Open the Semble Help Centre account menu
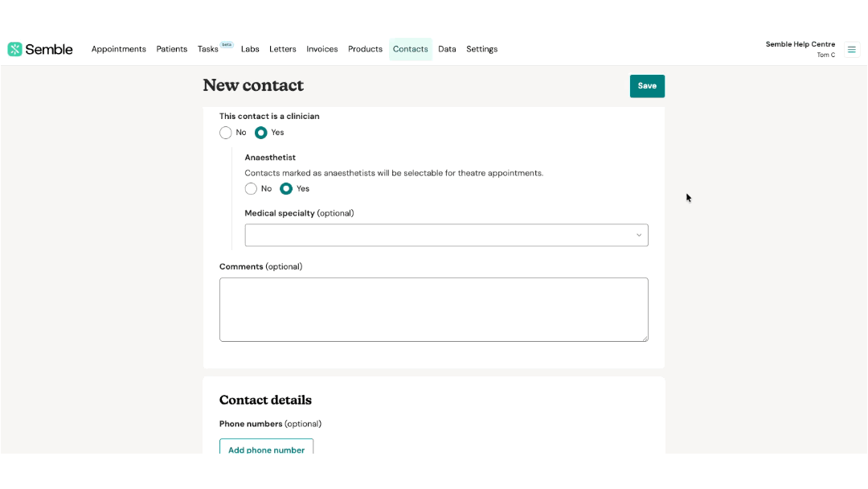868x489 pixels. 800,49
